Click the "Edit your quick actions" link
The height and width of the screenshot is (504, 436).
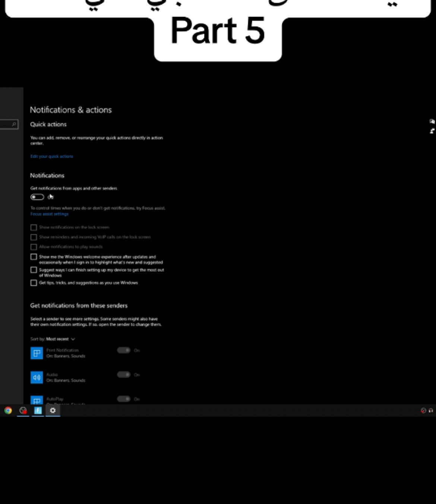(52, 156)
